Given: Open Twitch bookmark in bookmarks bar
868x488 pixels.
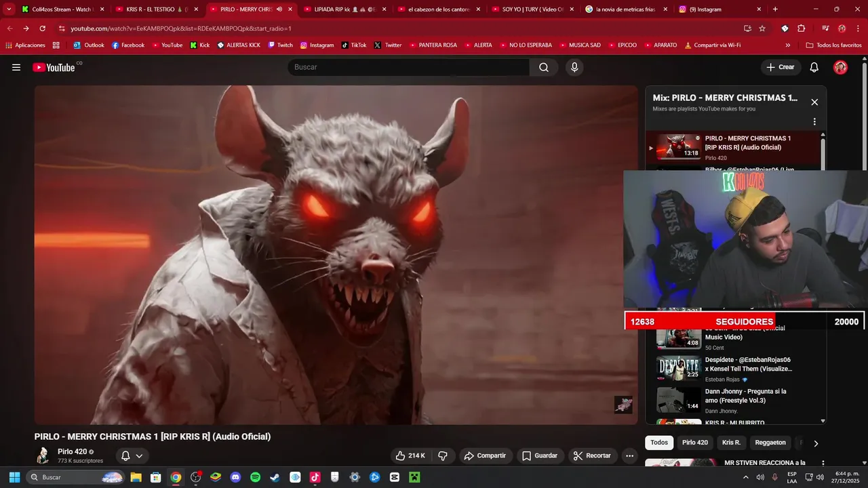Looking at the screenshot, I should click(x=280, y=45).
